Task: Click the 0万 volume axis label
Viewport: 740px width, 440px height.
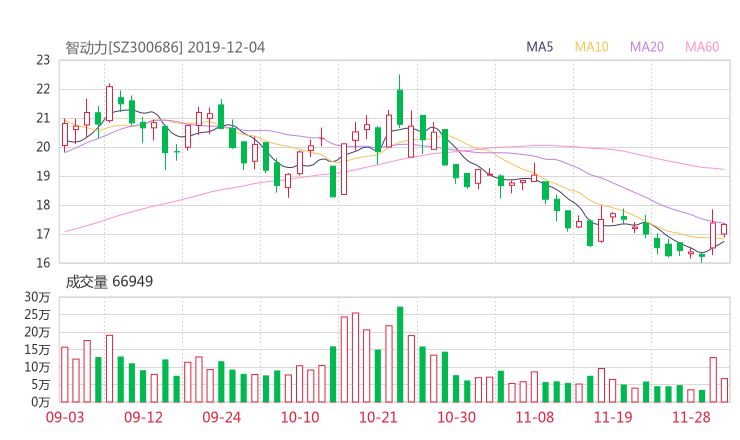Action: [41, 402]
